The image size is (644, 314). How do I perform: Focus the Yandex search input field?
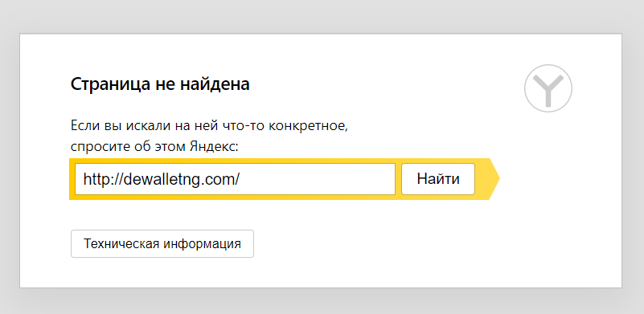click(x=235, y=179)
